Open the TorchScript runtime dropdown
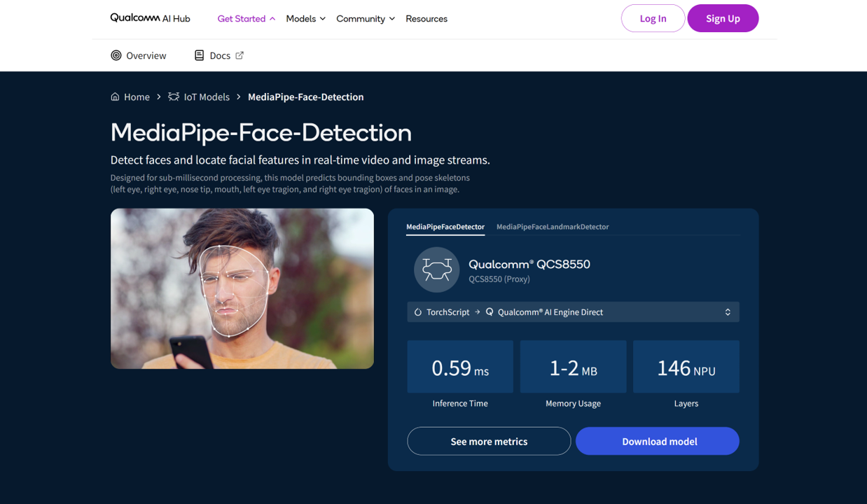The image size is (867, 504). pyautogui.click(x=573, y=312)
